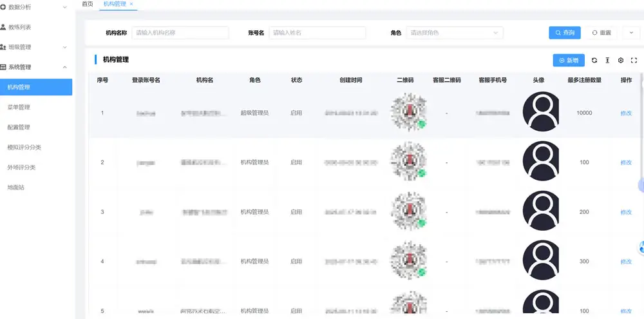The image size is (644, 319).
Task: View the avatar image in row 2
Action: coord(542,161)
